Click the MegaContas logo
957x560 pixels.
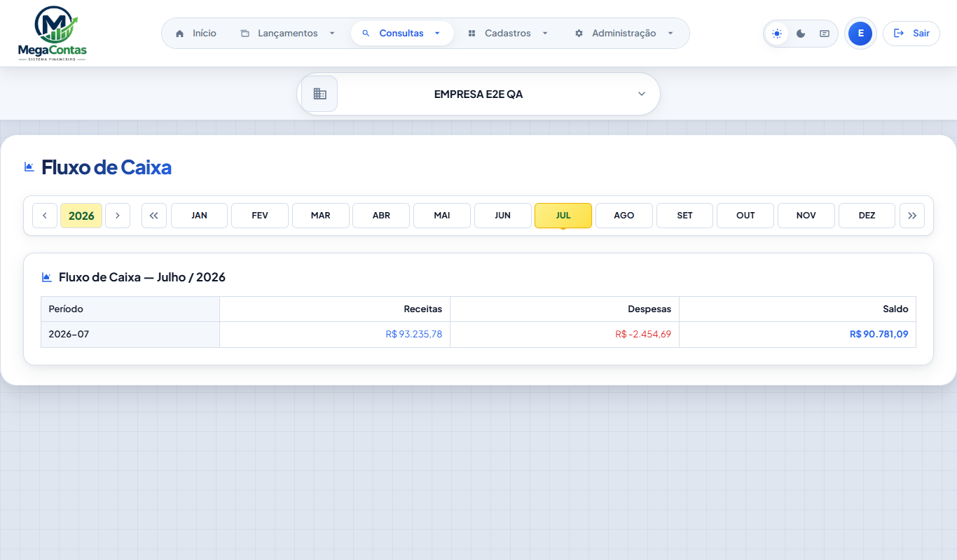coord(53,34)
